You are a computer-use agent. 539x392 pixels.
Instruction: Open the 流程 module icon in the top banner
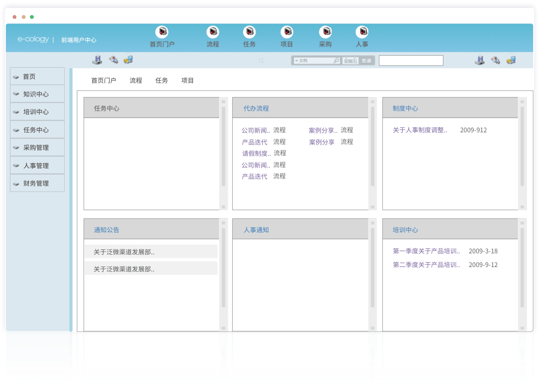click(x=213, y=32)
